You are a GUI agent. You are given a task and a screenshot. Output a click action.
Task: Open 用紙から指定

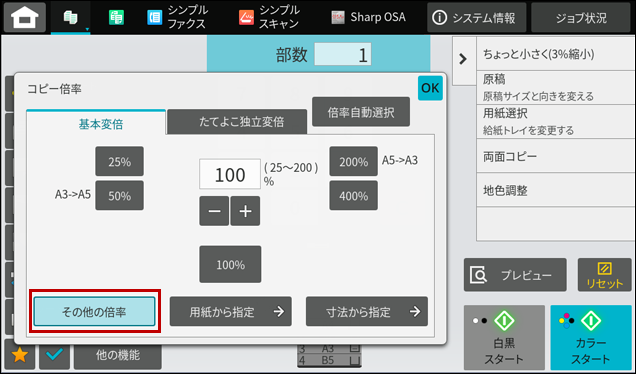230,312
